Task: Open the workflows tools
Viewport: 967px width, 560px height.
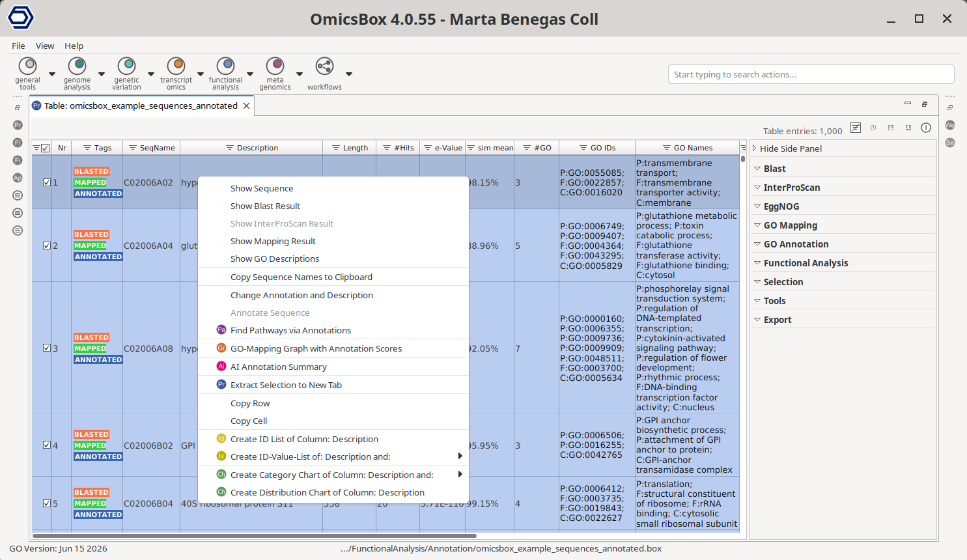Action: coord(324,74)
